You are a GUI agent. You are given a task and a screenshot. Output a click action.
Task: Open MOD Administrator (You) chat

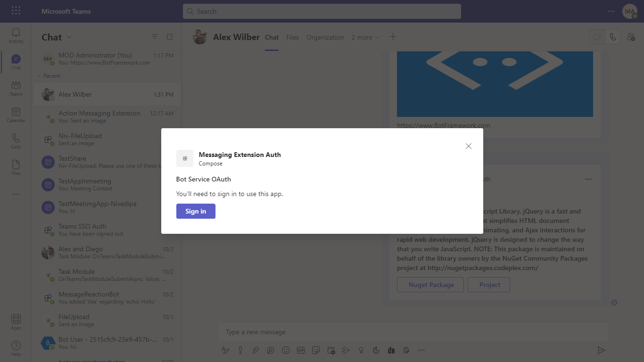point(107,59)
